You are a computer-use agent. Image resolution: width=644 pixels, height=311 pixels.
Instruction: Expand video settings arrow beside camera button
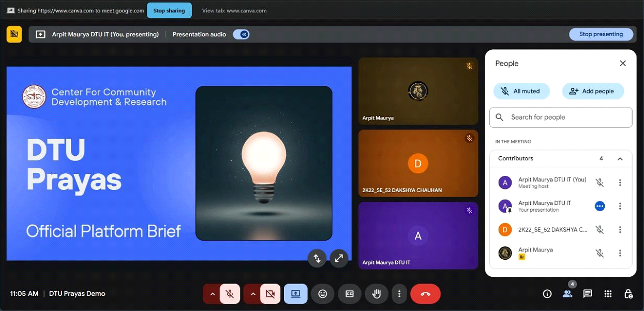[x=252, y=294]
